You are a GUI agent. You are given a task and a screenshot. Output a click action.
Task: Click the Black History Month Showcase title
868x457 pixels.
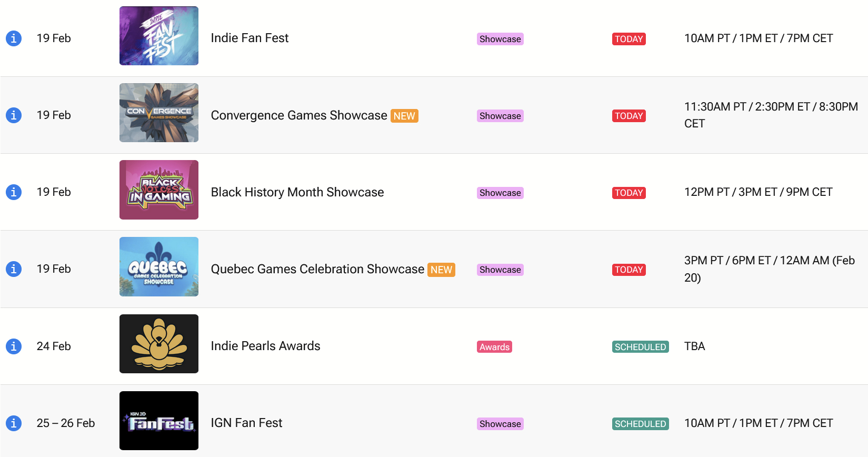[x=297, y=192]
